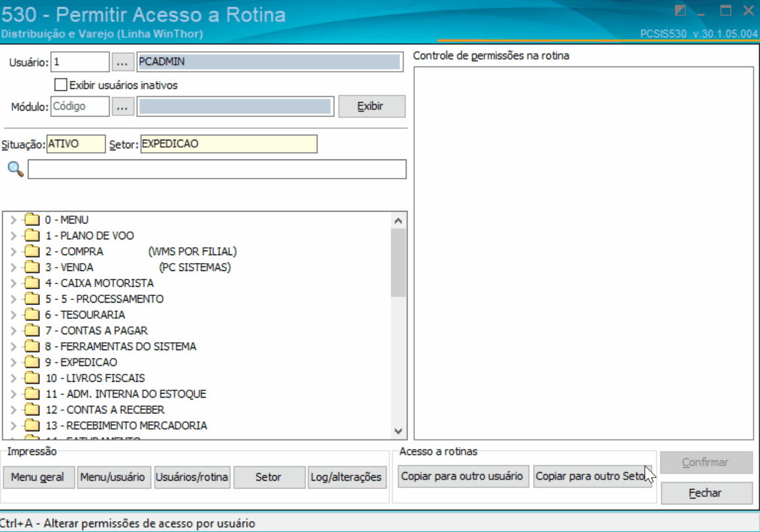Expand the 1 - PLANO DE VOO node
760x532 pixels.
tap(14, 236)
